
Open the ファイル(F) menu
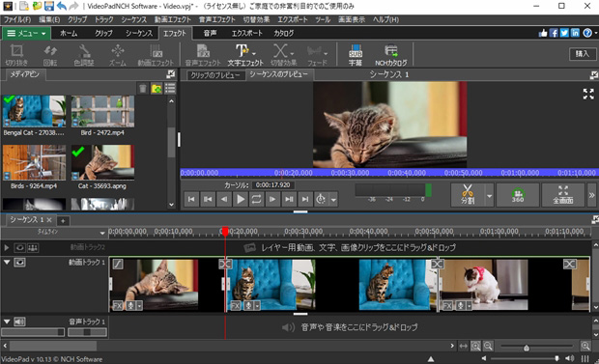click(x=17, y=19)
